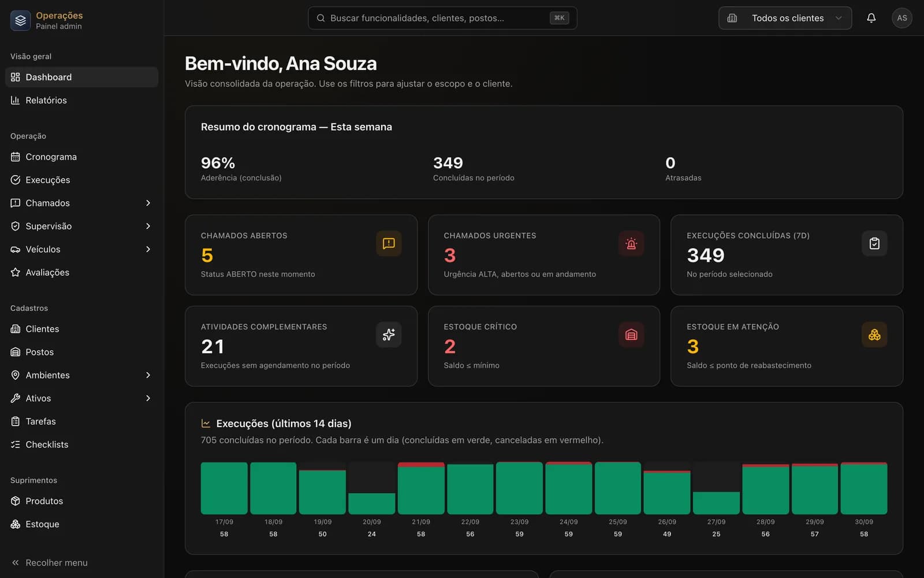This screenshot has height=578, width=924.
Task: Click the Execuções Concluídas clipboard check icon
Action: tap(874, 243)
